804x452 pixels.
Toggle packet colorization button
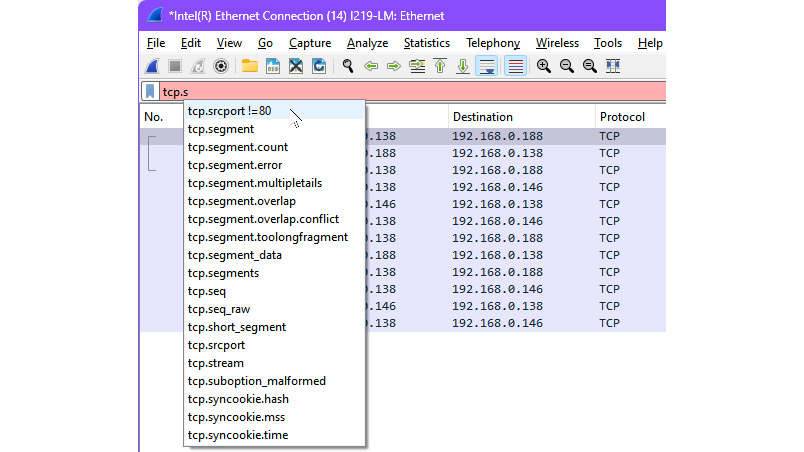[x=515, y=66]
